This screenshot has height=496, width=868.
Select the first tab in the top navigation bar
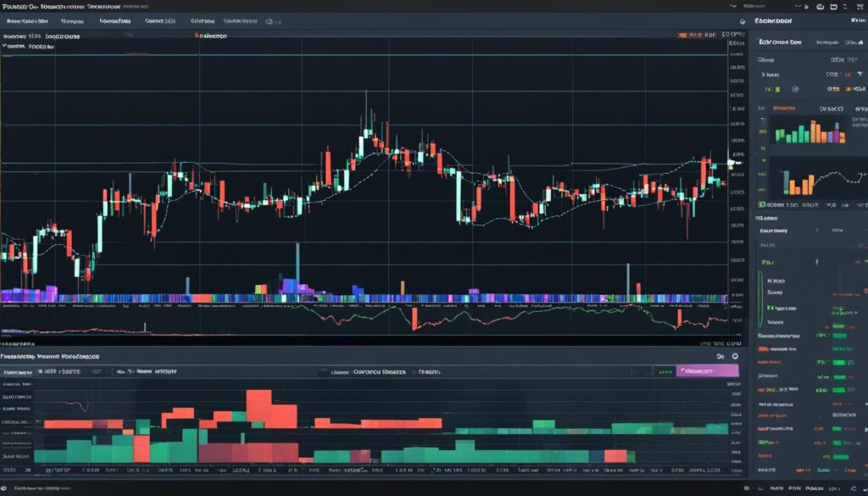pos(27,21)
